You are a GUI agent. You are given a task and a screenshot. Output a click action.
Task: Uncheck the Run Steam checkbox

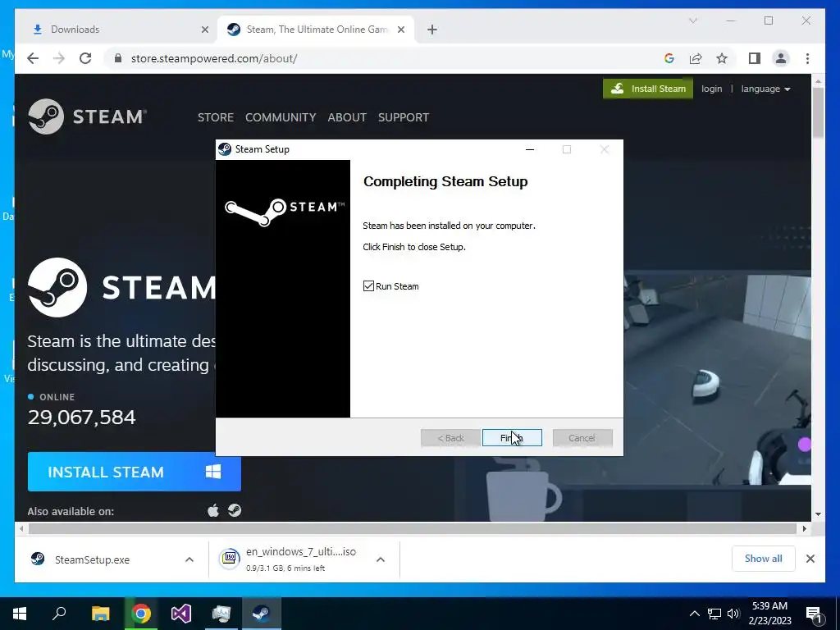pos(368,286)
